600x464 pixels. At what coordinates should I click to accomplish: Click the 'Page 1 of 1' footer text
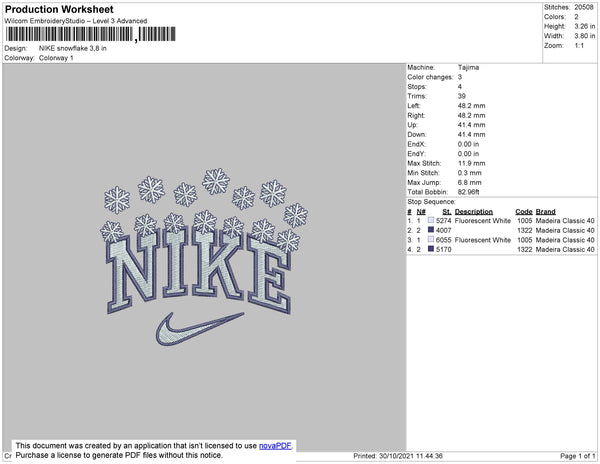click(578, 456)
